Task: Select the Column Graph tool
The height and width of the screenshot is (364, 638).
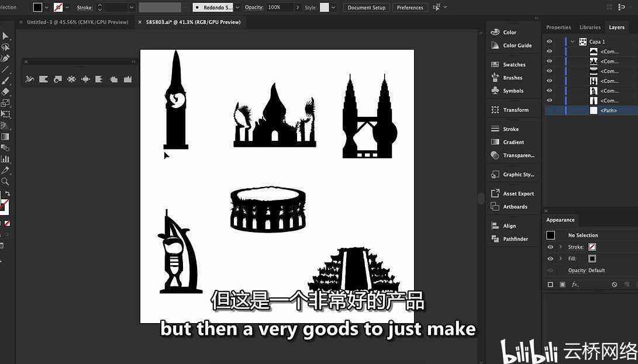Action: pyautogui.click(x=5, y=159)
